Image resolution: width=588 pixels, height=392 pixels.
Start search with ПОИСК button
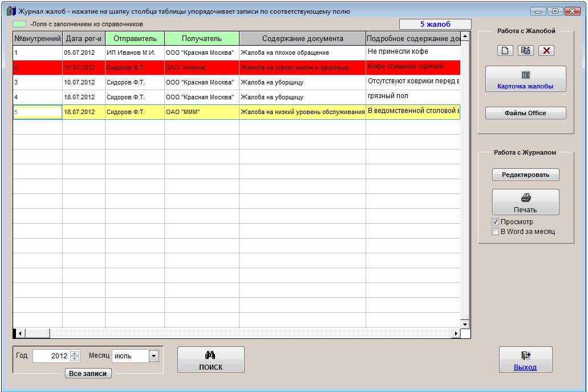coord(211,359)
